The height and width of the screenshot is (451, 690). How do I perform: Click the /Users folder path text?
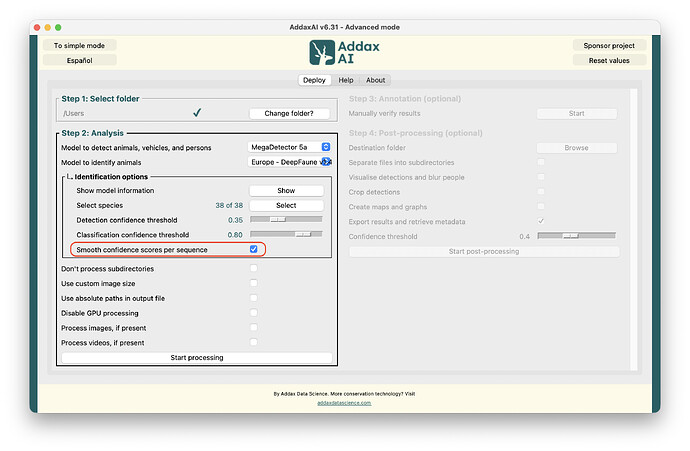73,113
